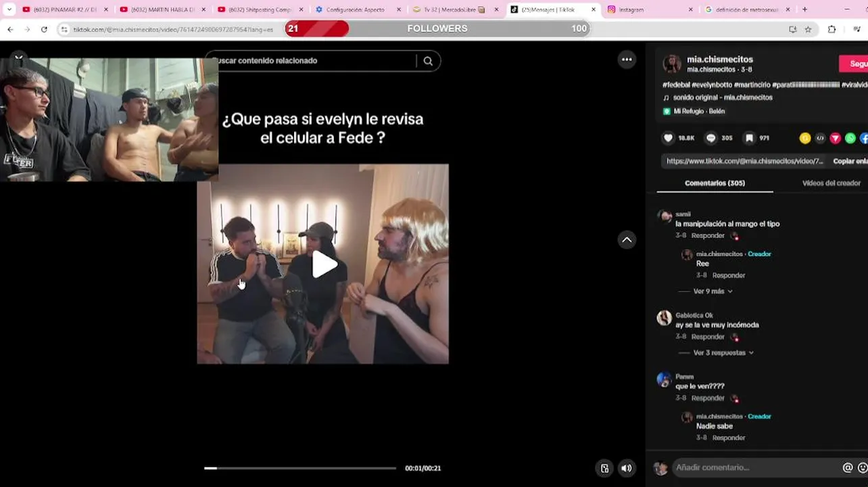
Task: Open hashtag #fedebal
Action: tap(675, 85)
